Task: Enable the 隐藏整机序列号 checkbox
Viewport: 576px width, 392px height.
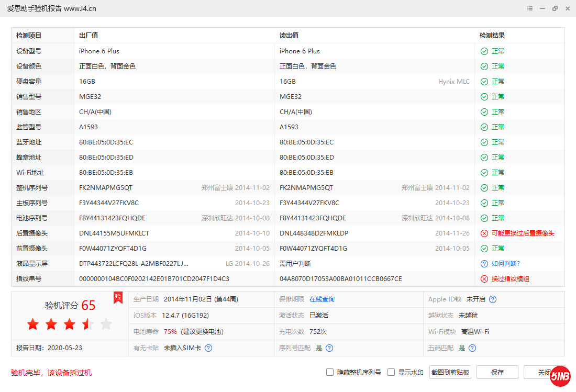Action: [330, 372]
